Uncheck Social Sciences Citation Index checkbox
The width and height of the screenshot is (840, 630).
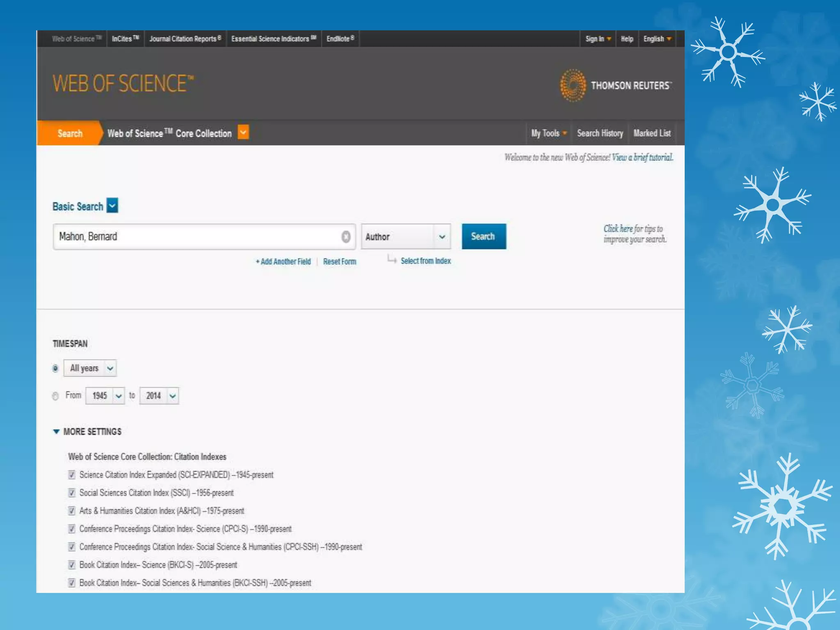tap(72, 493)
